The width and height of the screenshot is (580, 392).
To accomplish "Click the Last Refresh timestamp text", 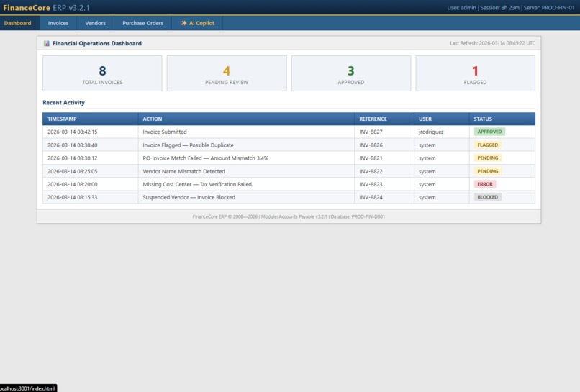I will click(x=492, y=43).
